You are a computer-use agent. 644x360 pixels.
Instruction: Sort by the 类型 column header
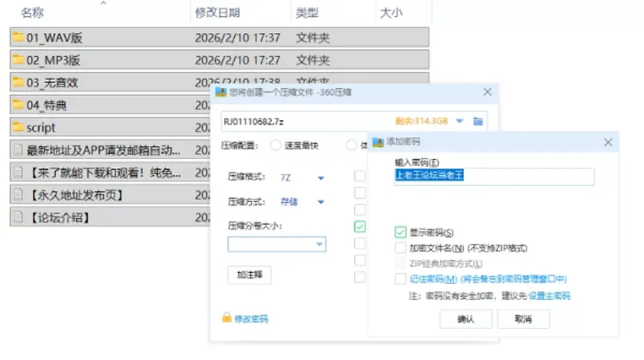click(307, 13)
